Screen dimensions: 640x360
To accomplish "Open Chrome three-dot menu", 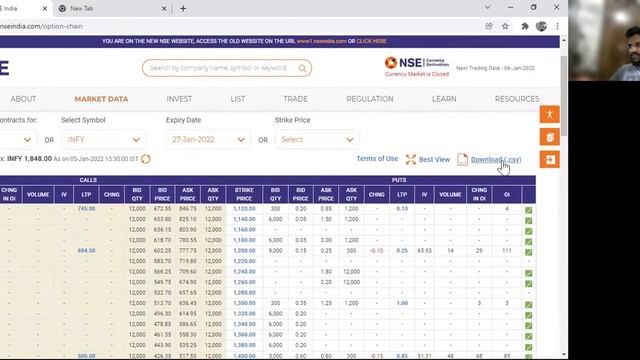I will click(558, 26).
